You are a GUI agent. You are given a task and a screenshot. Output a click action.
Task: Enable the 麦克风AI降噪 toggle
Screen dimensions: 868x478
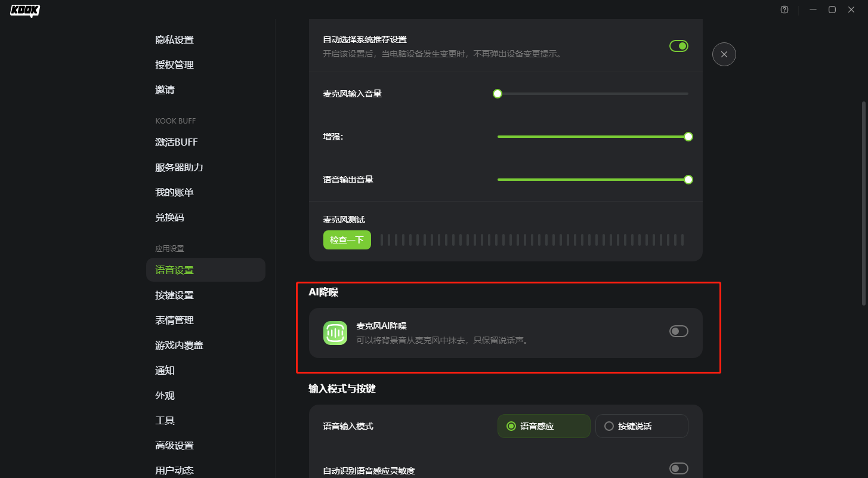[x=679, y=331]
